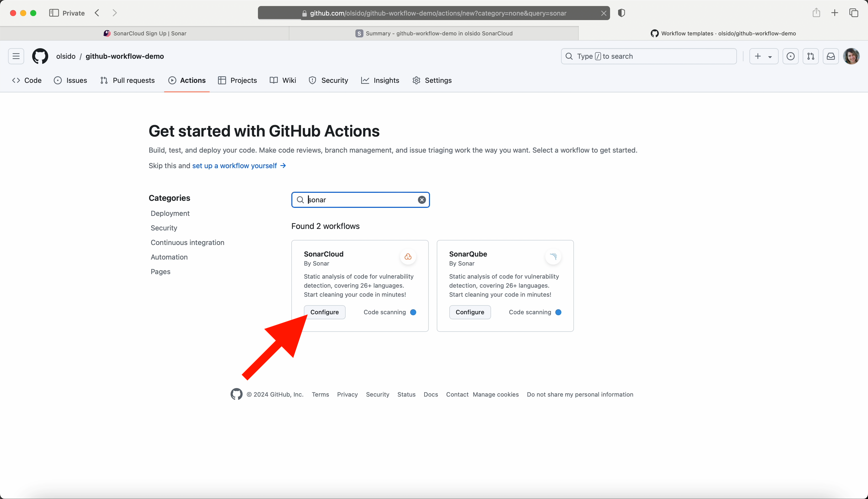Open the Issues shortcut icon in header
Viewport: 868px width, 499px height.
tap(791, 56)
